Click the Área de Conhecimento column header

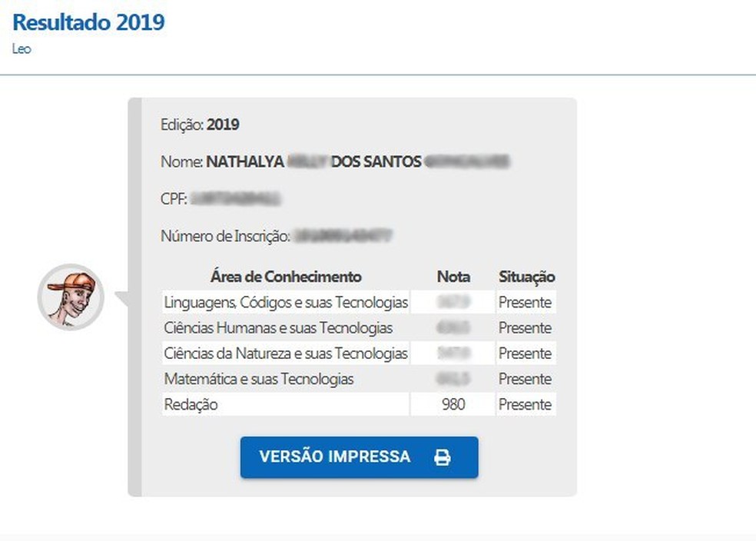[x=287, y=277]
